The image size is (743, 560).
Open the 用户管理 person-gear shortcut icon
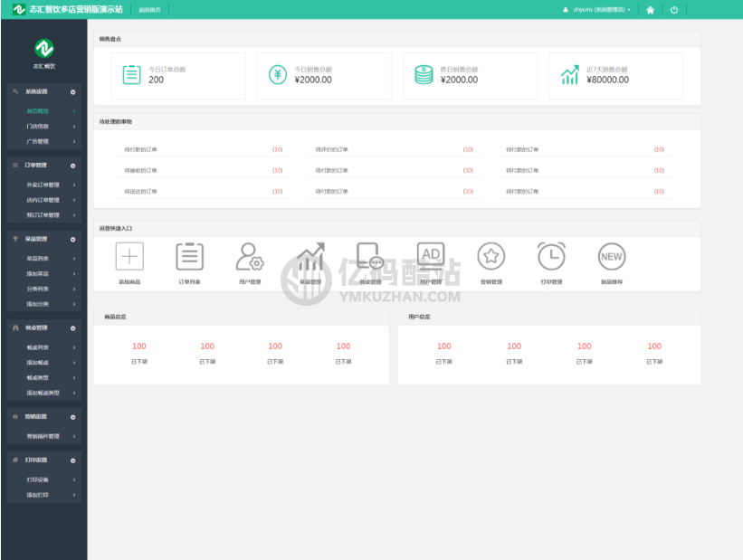(250, 256)
